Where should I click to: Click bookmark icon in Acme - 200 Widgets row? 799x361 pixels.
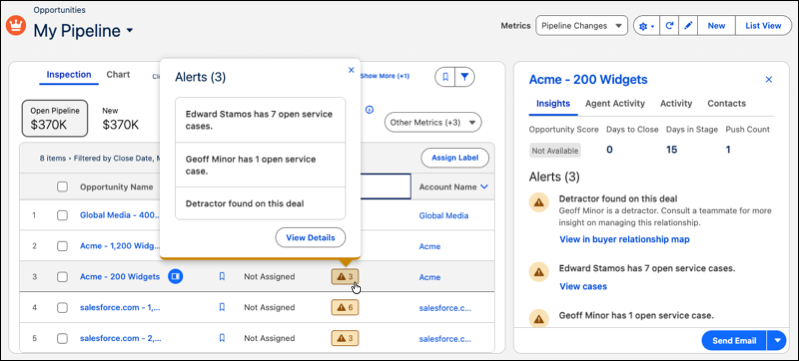pyautogui.click(x=222, y=276)
